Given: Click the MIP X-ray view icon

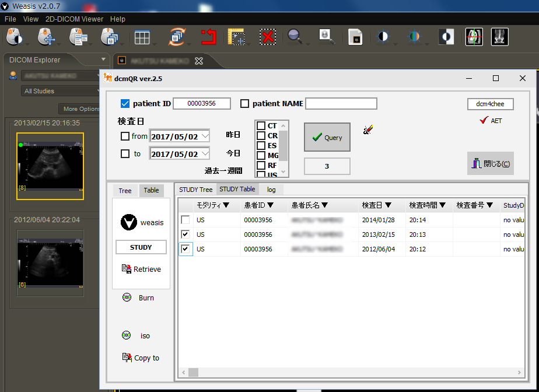Looking at the screenshot, I should pyautogui.click(x=499, y=37).
